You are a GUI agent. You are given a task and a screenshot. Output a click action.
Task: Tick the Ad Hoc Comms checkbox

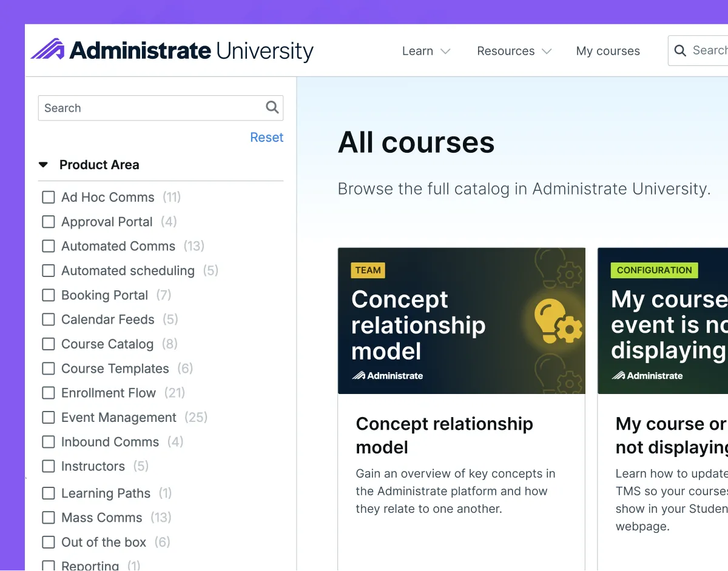[x=49, y=198]
